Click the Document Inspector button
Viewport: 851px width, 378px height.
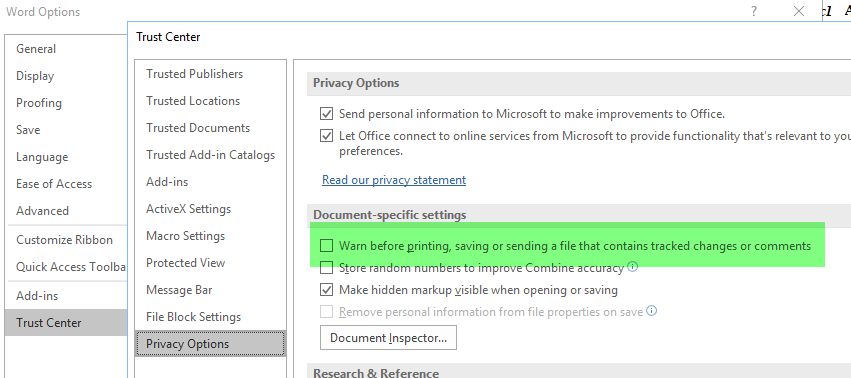point(389,338)
